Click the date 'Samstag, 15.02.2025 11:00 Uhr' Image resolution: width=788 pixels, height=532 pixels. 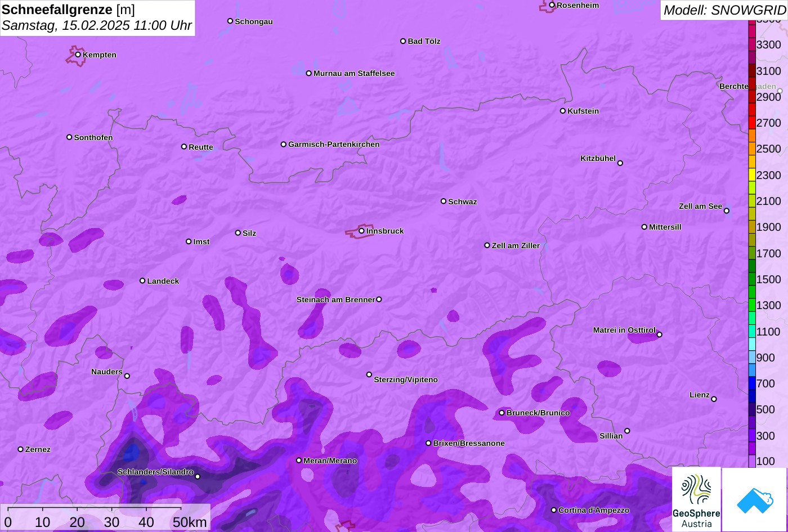(x=97, y=26)
